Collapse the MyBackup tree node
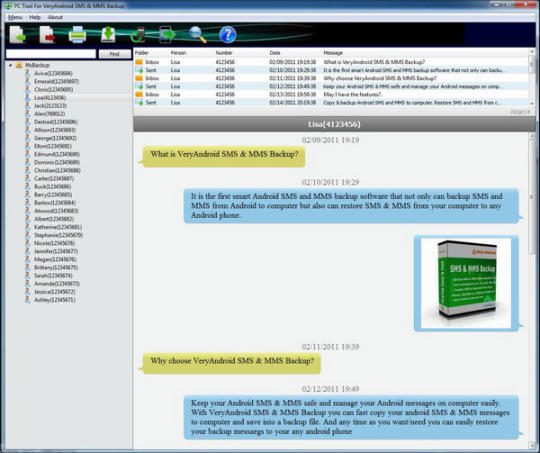The width and height of the screenshot is (540, 453). point(10,65)
